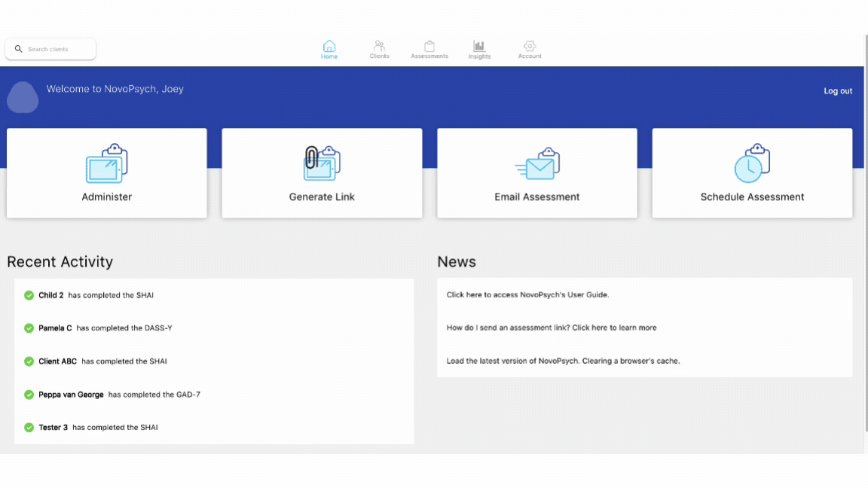
Task: Open the Assessments clipboard icon
Action: pyautogui.click(x=429, y=46)
